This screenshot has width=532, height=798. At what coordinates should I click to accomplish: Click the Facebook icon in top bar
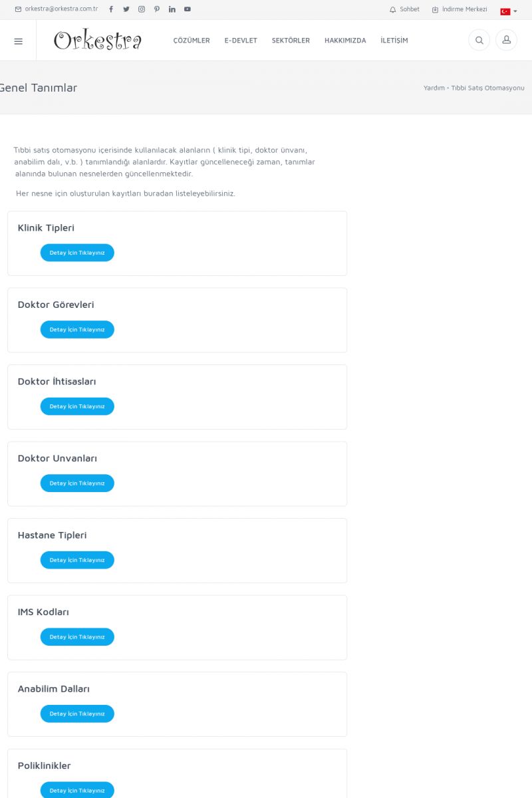pos(111,9)
